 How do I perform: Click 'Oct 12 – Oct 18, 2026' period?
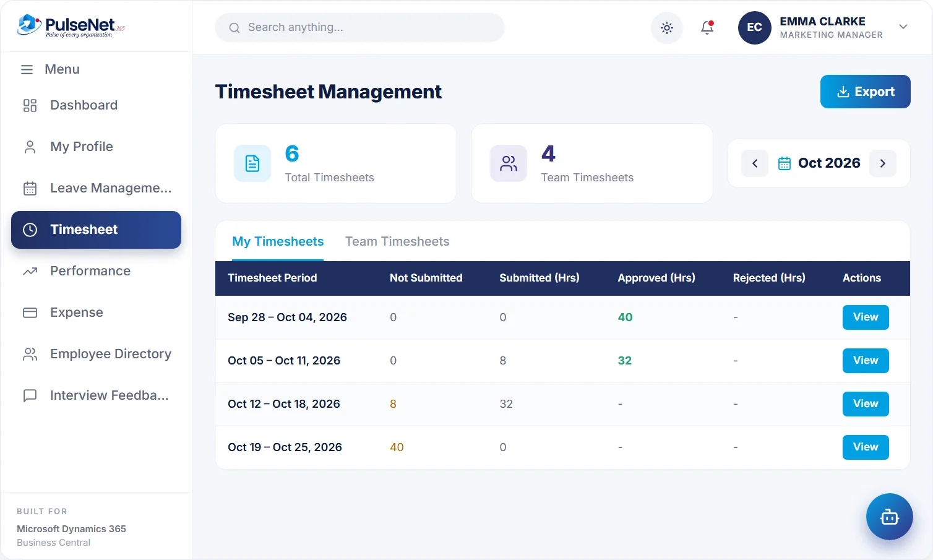coord(284,404)
